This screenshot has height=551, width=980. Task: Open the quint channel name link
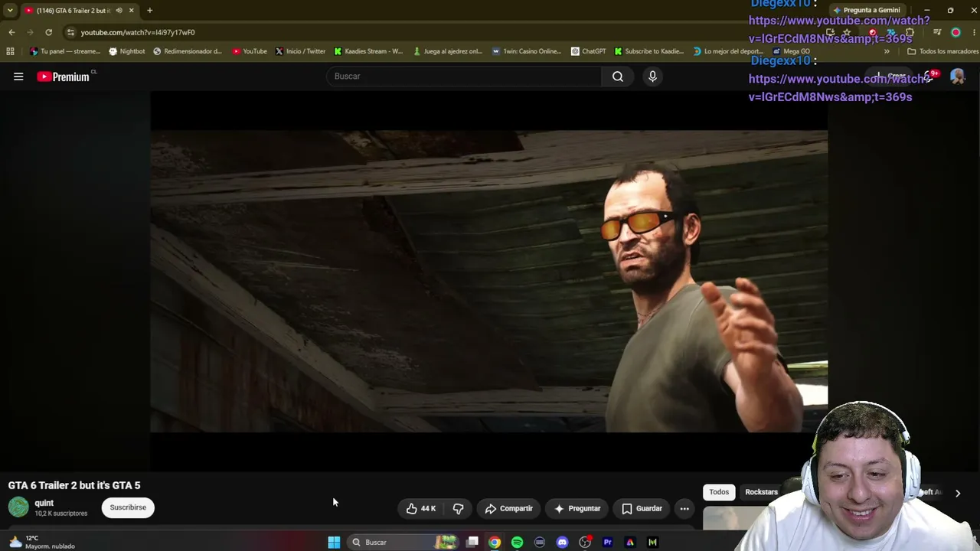(x=44, y=503)
